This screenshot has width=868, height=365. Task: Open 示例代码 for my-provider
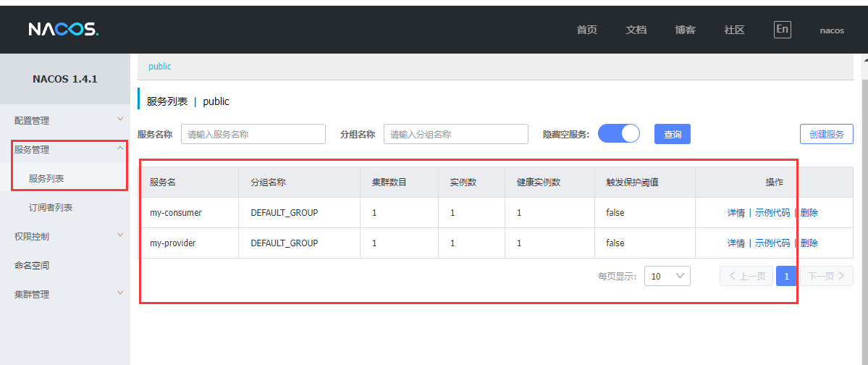[x=772, y=243]
